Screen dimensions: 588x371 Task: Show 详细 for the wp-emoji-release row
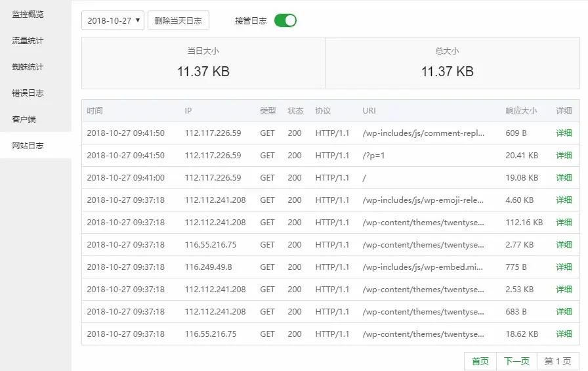(564, 200)
